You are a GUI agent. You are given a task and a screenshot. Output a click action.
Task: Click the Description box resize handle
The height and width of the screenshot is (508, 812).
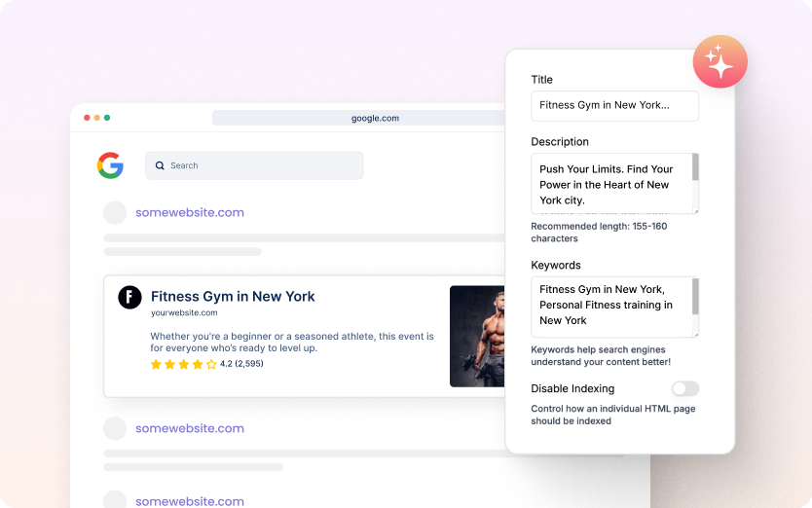(694, 209)
